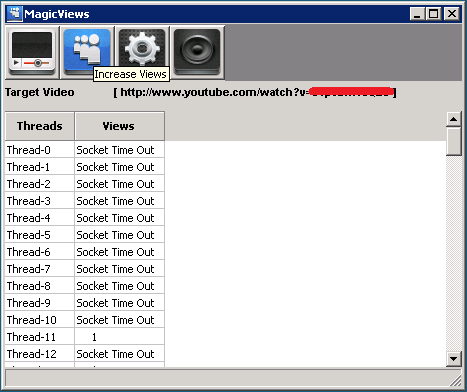Click Socket Time Out in Thread-7 row

[x=119, y=269]
